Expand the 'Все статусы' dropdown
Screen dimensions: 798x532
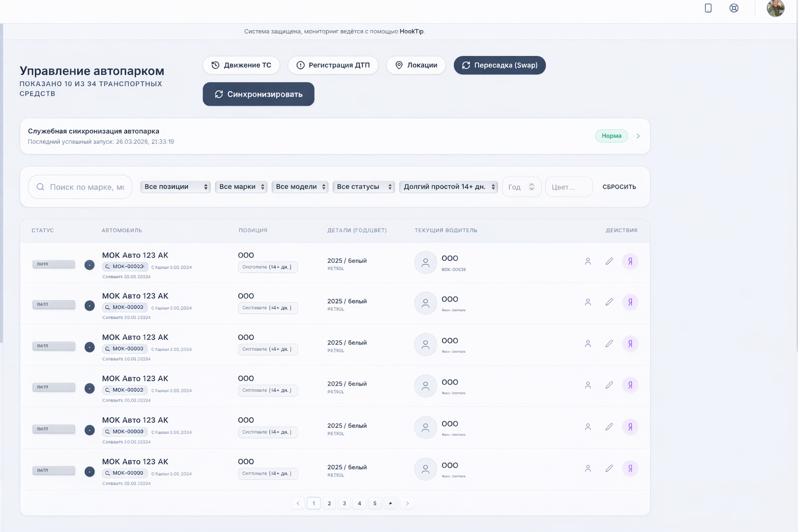coord(364,187)
